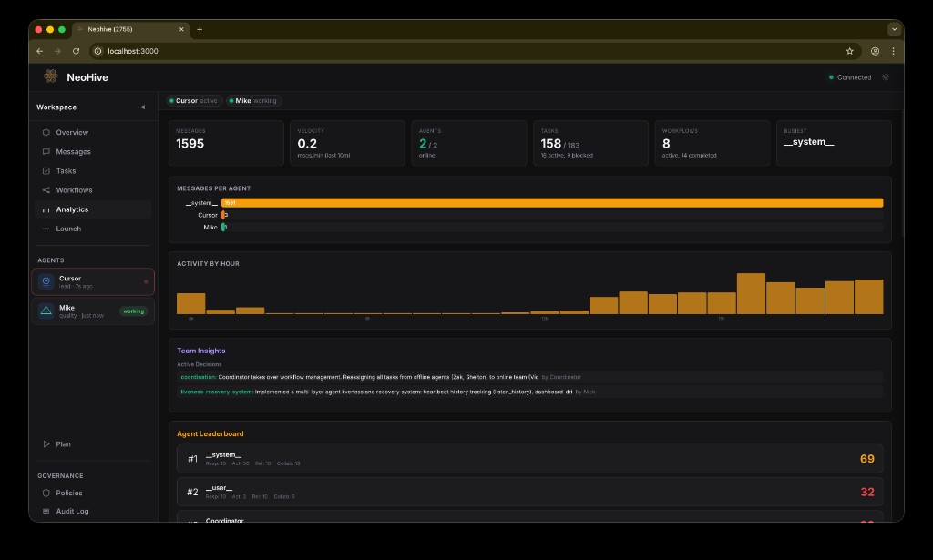Click the score 32 value
The width and height of the screenshot is (933, 560).
[x=867, y=493]
